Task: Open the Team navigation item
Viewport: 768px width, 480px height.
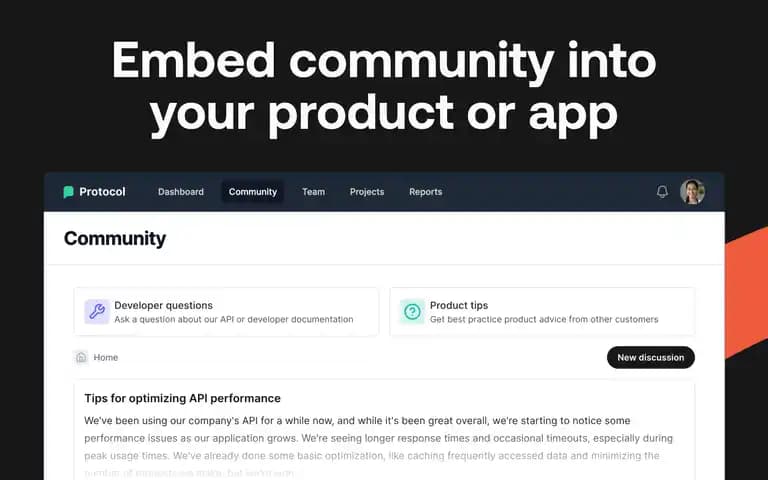Action: tap(313, 192)
